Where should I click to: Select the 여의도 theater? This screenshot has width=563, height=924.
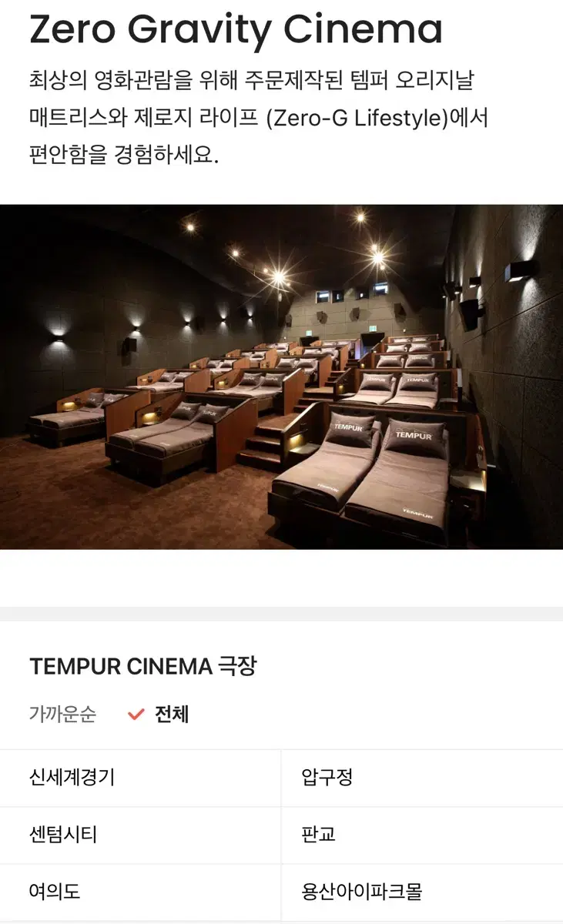(x=140, y=892)
